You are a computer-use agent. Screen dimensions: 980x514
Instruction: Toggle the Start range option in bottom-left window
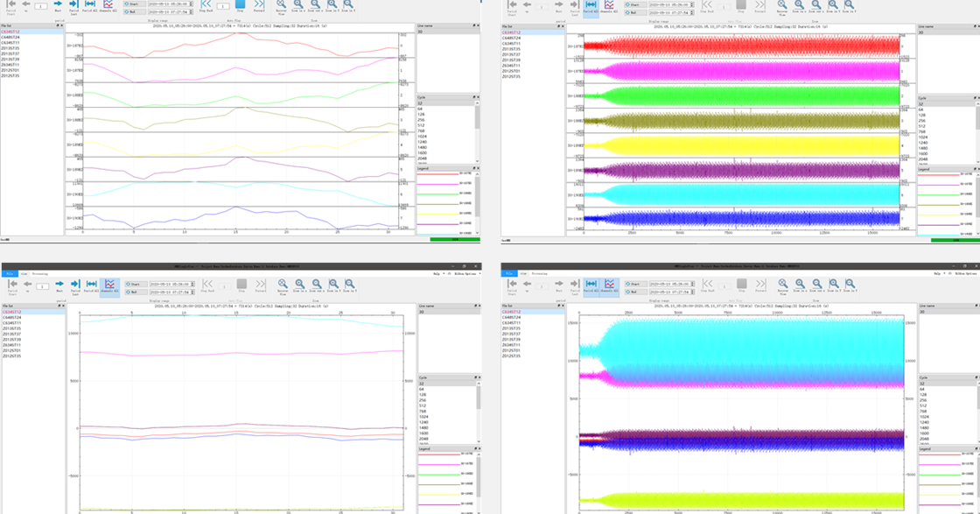135,285
